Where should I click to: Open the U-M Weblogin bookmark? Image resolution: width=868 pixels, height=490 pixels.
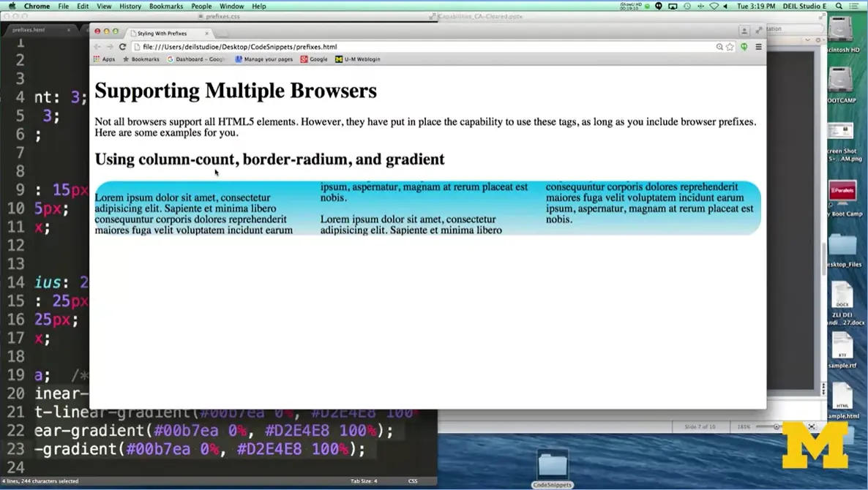[358, 59]
